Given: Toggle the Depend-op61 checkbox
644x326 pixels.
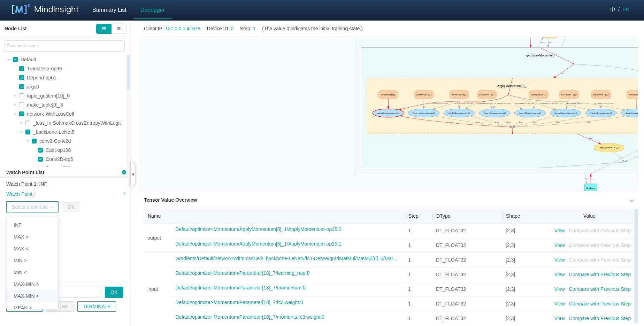Looking at the screenshot, I should coord(22,78).
